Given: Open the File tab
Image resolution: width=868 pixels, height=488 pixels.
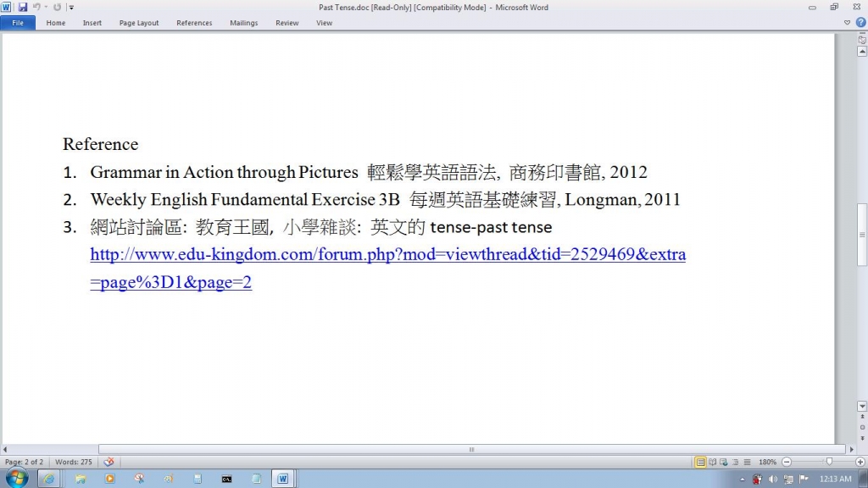Looking at the screenshot, I should pyautogui.click(x=18, y=23).
